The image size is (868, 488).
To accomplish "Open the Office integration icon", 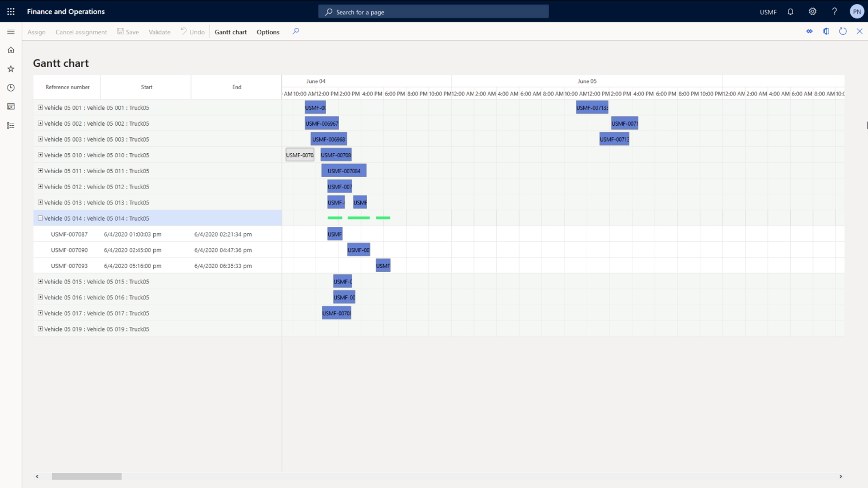I will tap(826, 31).
